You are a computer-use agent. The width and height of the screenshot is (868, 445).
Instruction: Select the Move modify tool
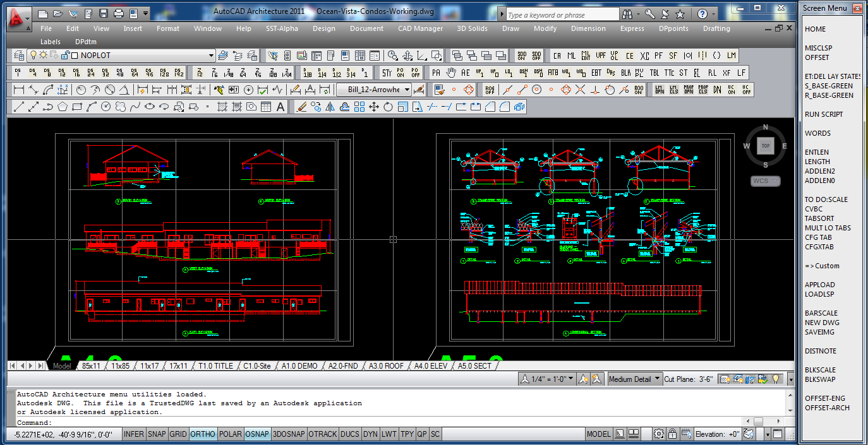point(373,107)
